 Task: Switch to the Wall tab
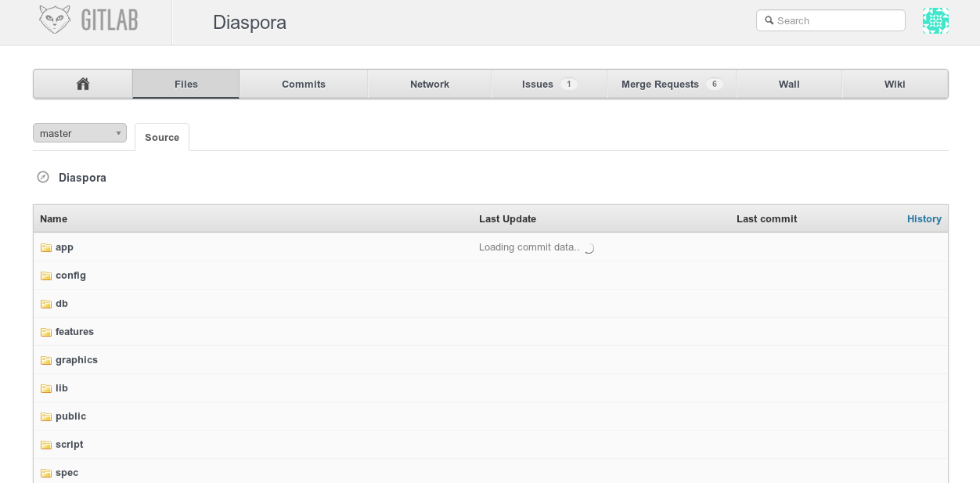[x=789, y=84]
